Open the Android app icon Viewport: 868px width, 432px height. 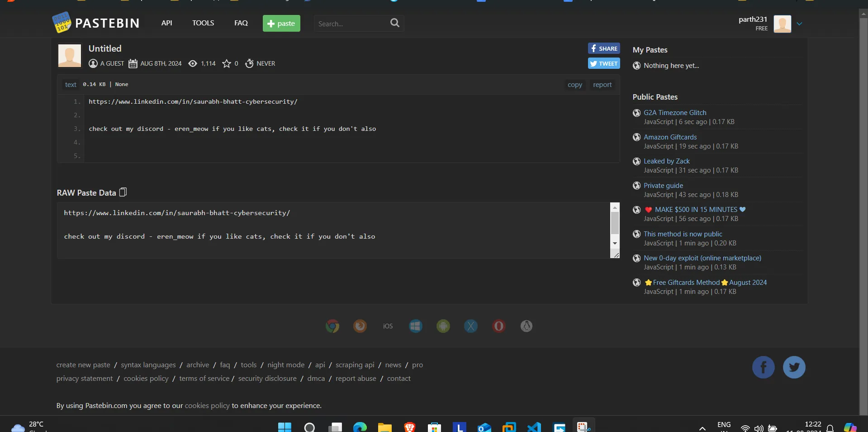coord(443,326)
